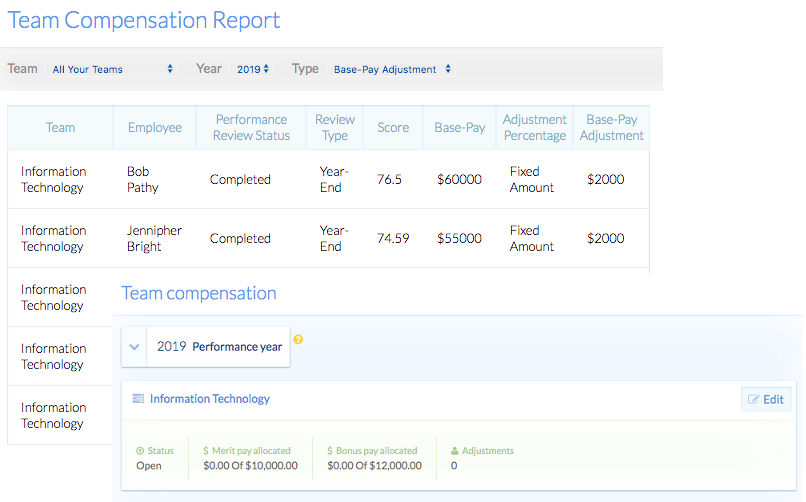Click the 2019 Performance year label
The image size is (806, 502).
tap(219, 347)
